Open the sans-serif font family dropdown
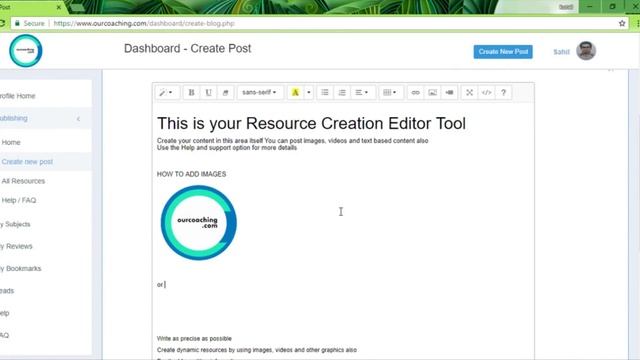 point(260,93)
